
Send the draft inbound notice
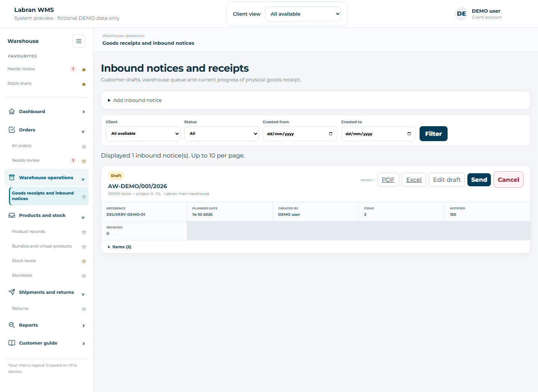[479, 180]
